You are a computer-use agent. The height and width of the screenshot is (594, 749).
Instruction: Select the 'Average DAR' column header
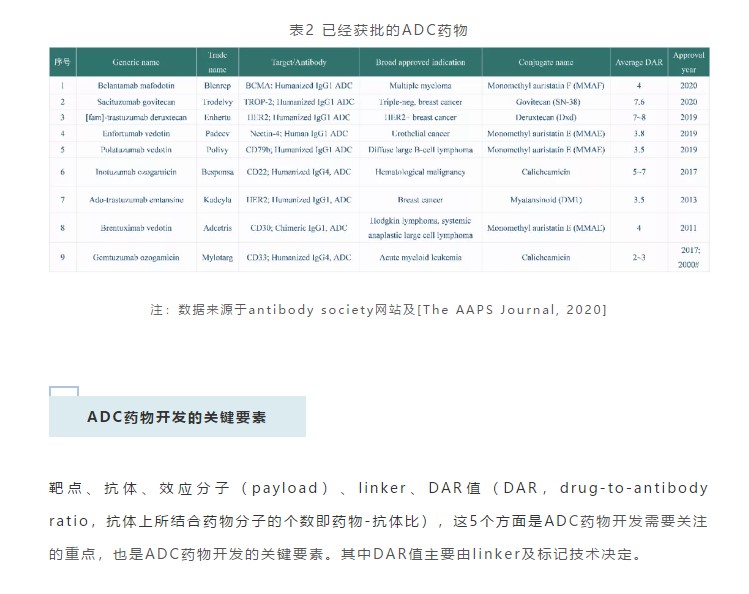click(639, 62)
